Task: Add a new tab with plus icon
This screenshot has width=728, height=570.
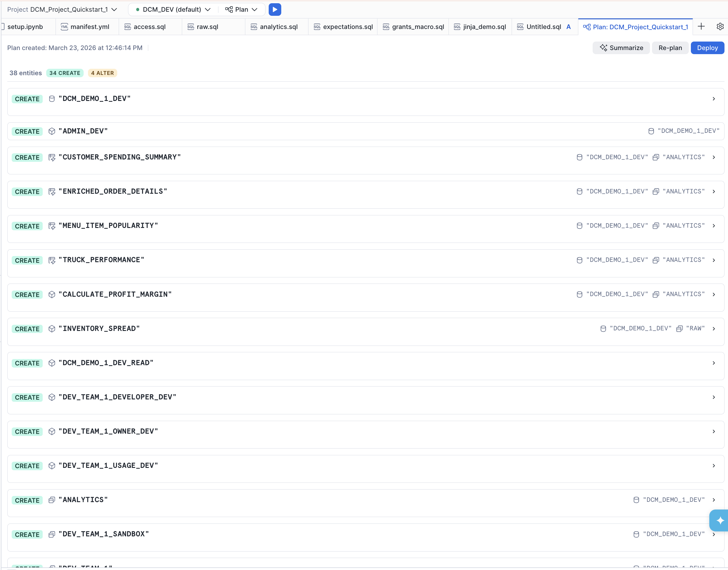Action: 701,27
